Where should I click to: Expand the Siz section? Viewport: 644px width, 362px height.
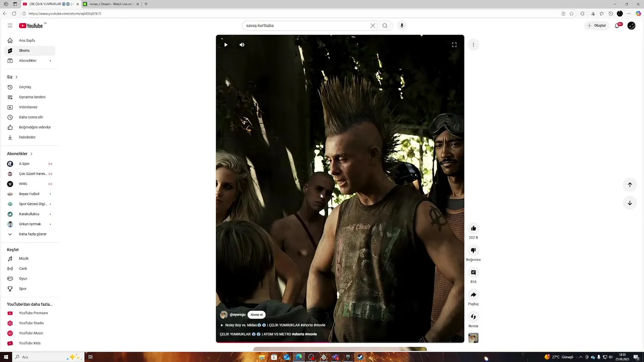tap(13, 77)
